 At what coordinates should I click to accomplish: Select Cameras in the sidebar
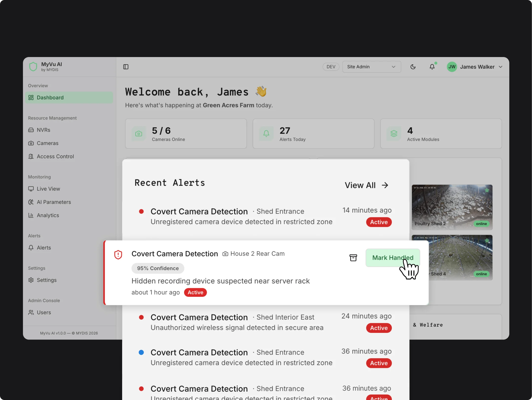[x=48, y=143]
